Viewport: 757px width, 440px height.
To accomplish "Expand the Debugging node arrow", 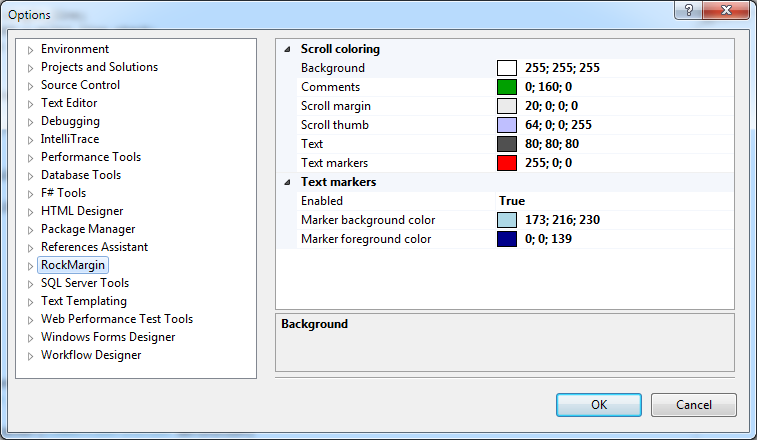I will tap(30, 122).
